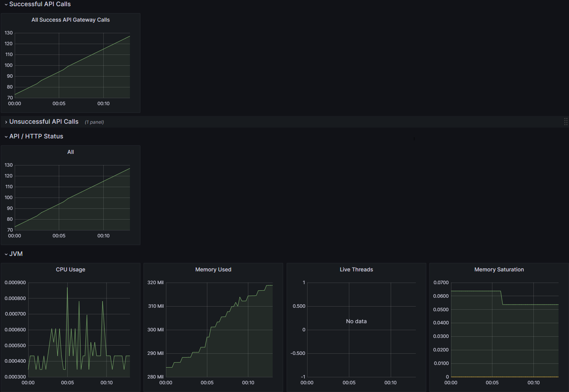Click the highest CPU Usage spike in chart
The image size is (569, 392).
pyautogui.click(x=67, y=288)
